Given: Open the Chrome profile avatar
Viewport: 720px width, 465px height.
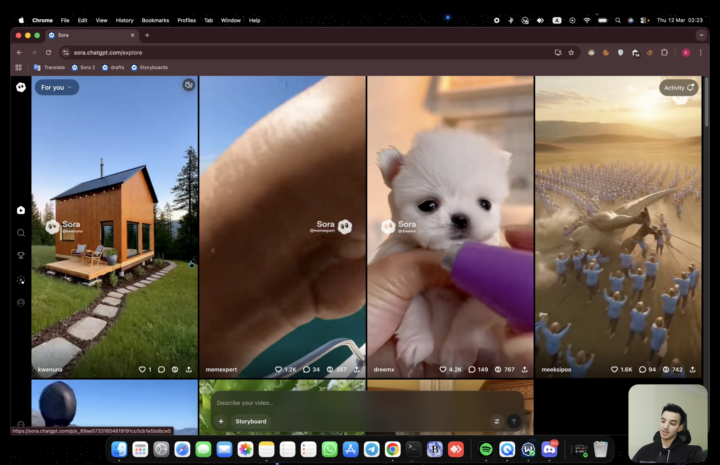Looking at the screenshot, I should coord(686,52).
